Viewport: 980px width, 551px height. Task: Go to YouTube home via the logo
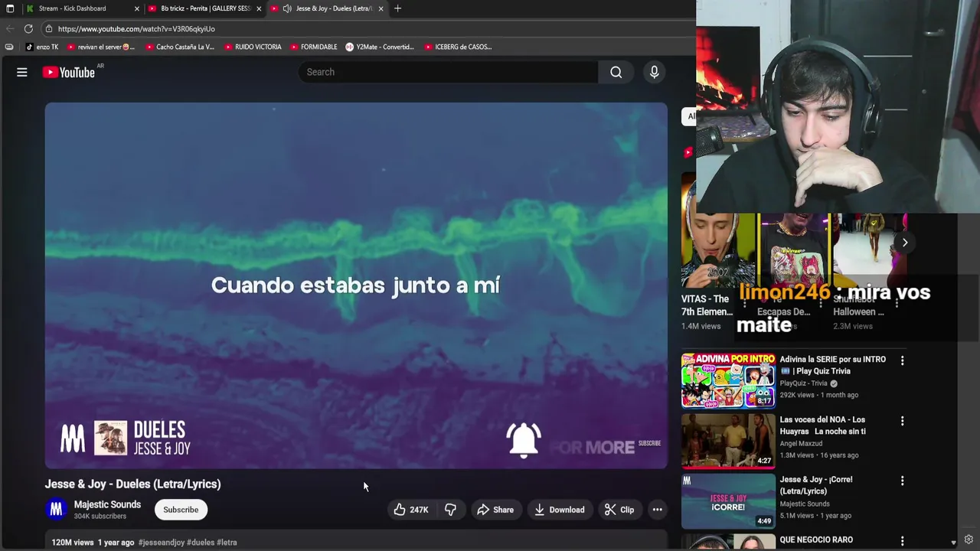68,72
